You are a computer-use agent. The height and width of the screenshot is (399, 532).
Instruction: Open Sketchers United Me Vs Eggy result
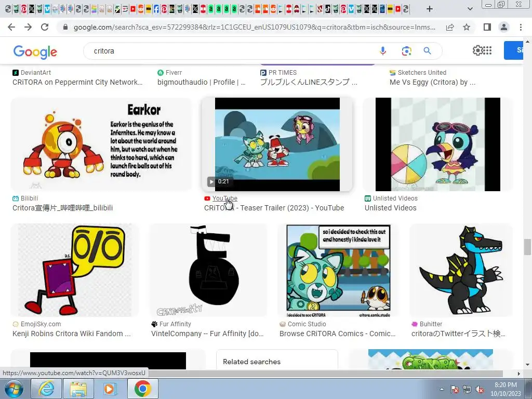point(432,82)
